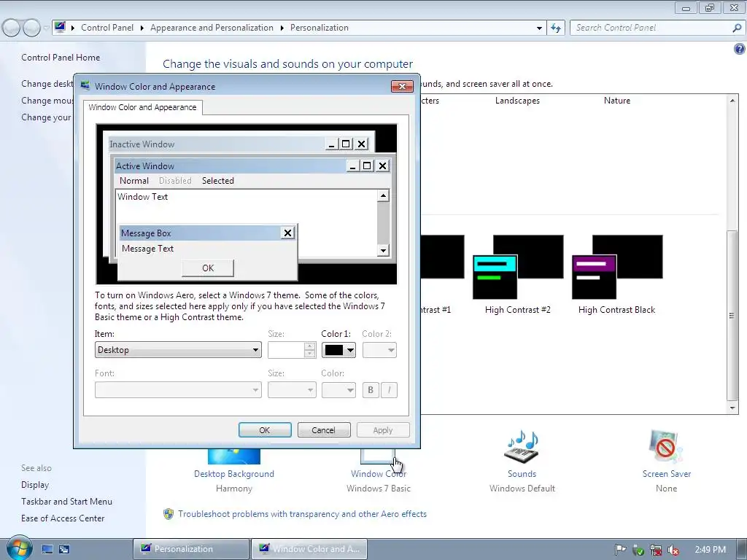
Task: Click the Control Panel breadcrumb
Action: pyautogui.click(x=107, y=28)
